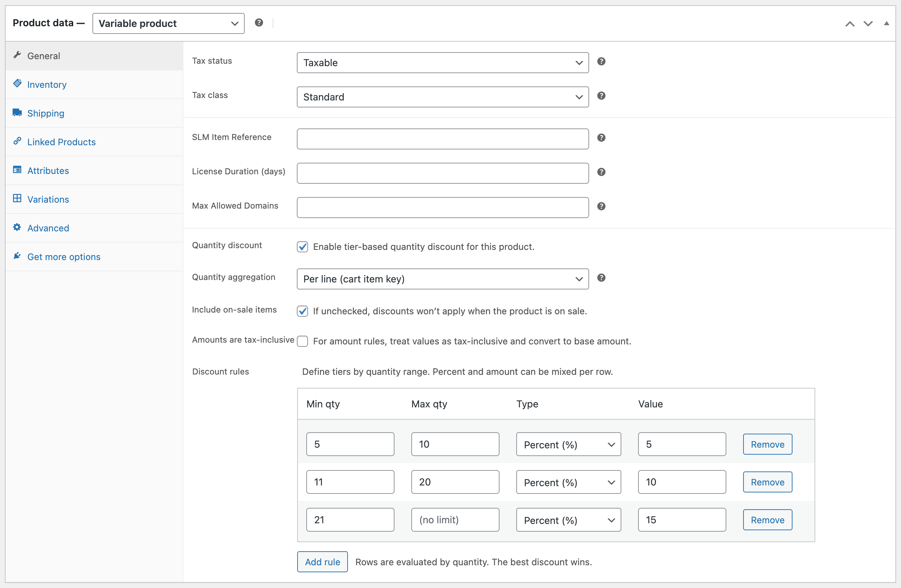Click help icon beside Max Allowed Domains
The height and width of the screenshot is (588, 901).
pyautogui.click(x=601, y=206)
